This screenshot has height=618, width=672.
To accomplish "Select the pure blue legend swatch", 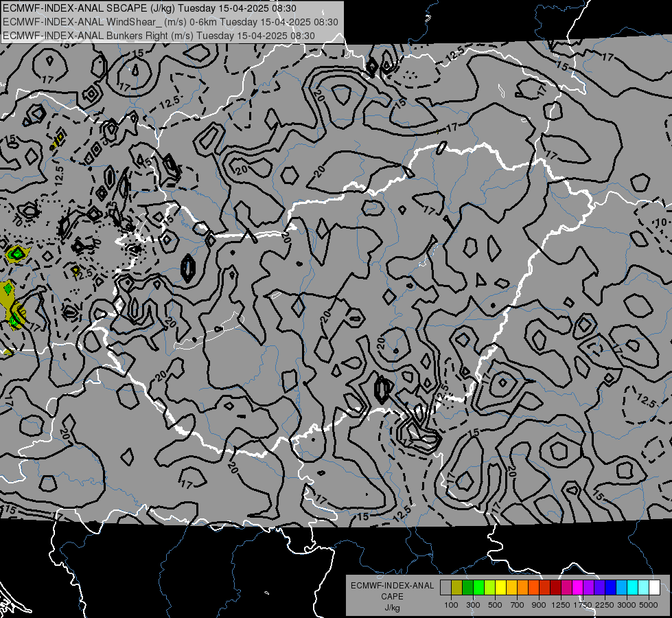I will click(x=611, y=588).
